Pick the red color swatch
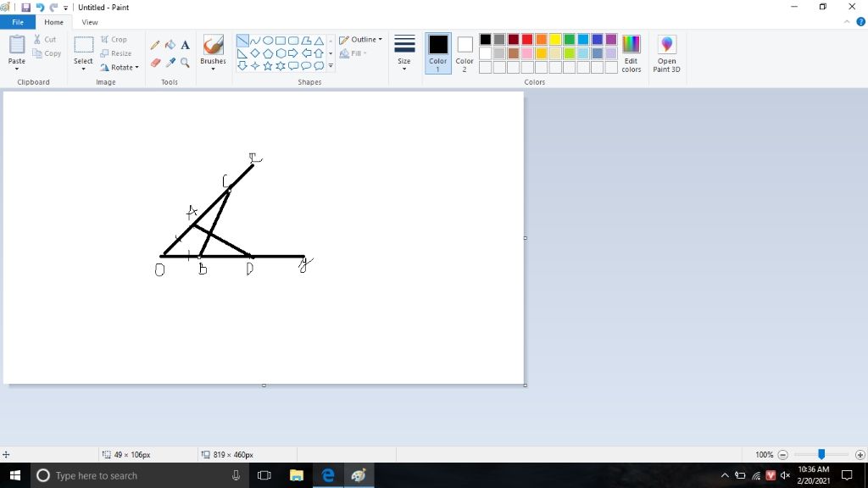 (527, 39)
